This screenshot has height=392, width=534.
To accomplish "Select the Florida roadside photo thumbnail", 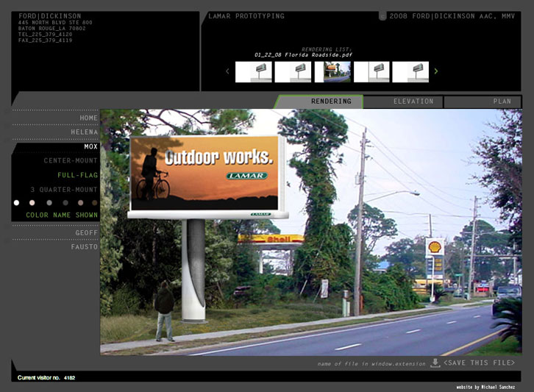I will 332,72.
